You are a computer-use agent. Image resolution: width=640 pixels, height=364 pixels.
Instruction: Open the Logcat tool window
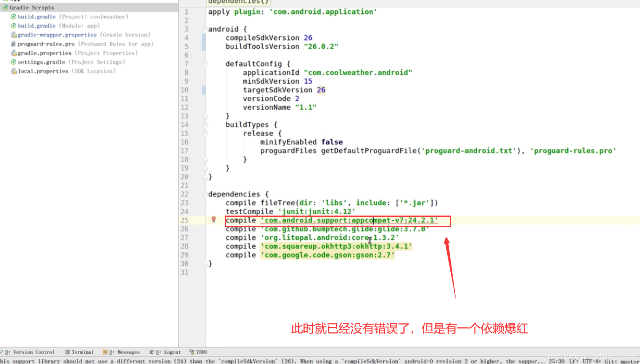165,352
